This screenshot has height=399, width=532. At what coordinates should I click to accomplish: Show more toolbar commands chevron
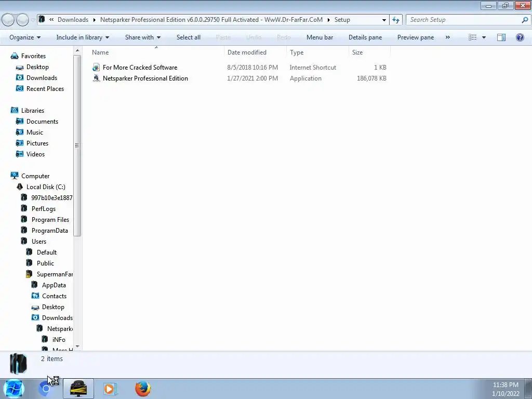coord(447,37)
